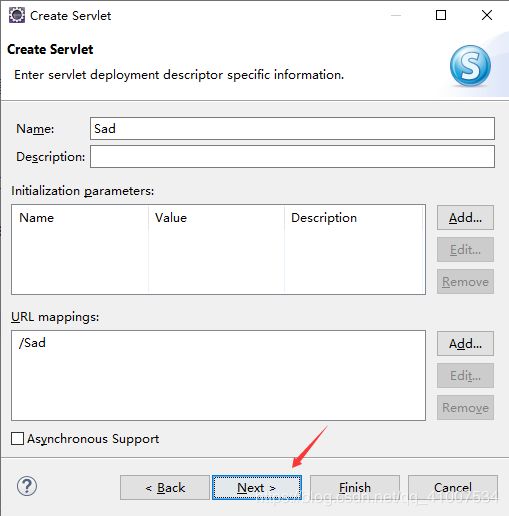Screen dimensions: 509x516
Task: Click the help question mark icon
Action: pyautogui.click(x=27, y=486)
